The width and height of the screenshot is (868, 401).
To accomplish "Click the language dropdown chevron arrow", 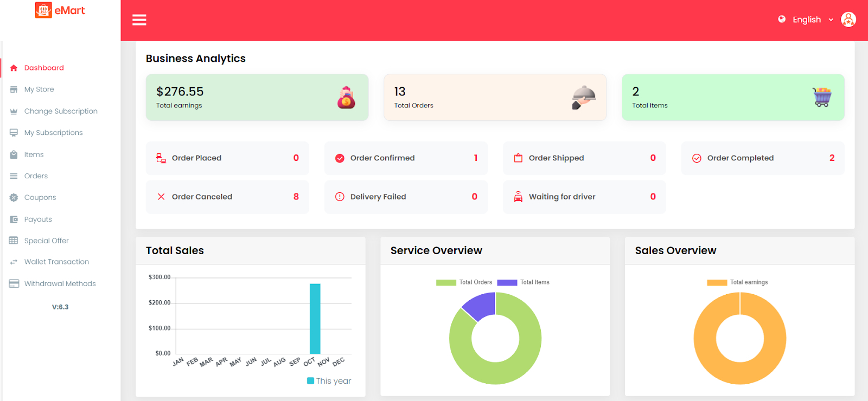I will tap(831, 20).
